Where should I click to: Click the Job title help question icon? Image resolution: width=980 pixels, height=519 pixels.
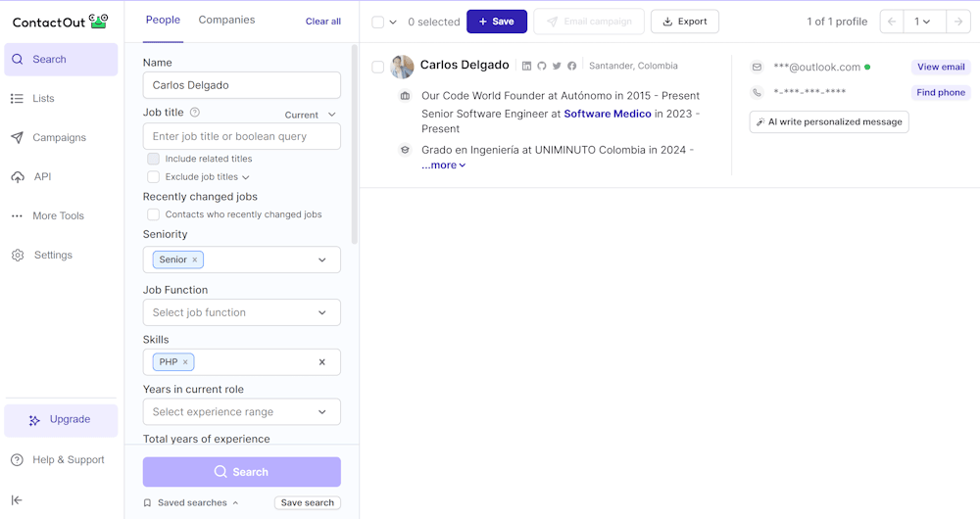[x=195, y=113]
